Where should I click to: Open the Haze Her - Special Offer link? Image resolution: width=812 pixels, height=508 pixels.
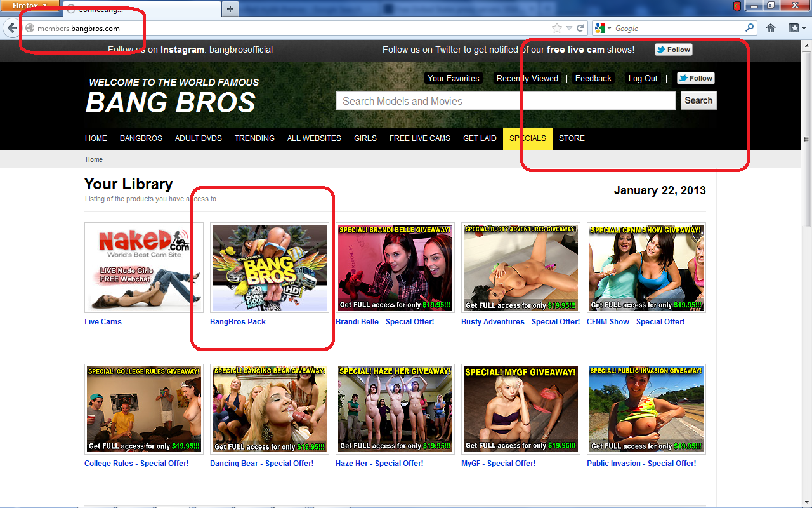[379, 464]
